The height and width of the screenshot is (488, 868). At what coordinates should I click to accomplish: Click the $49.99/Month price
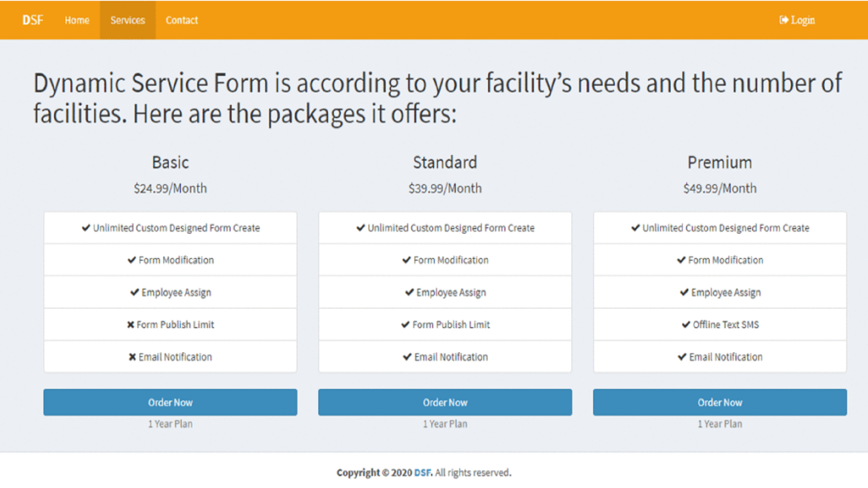point(720,188)
